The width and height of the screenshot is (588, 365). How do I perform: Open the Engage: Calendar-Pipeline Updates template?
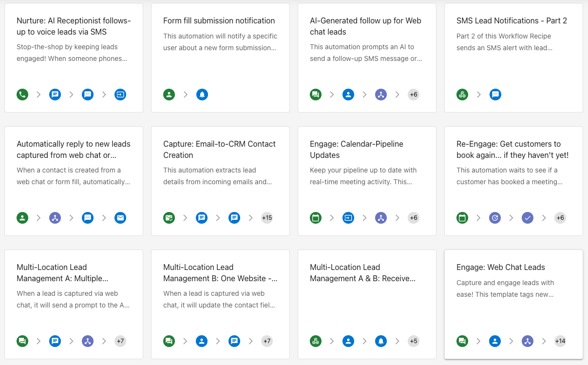click(357, 150)
